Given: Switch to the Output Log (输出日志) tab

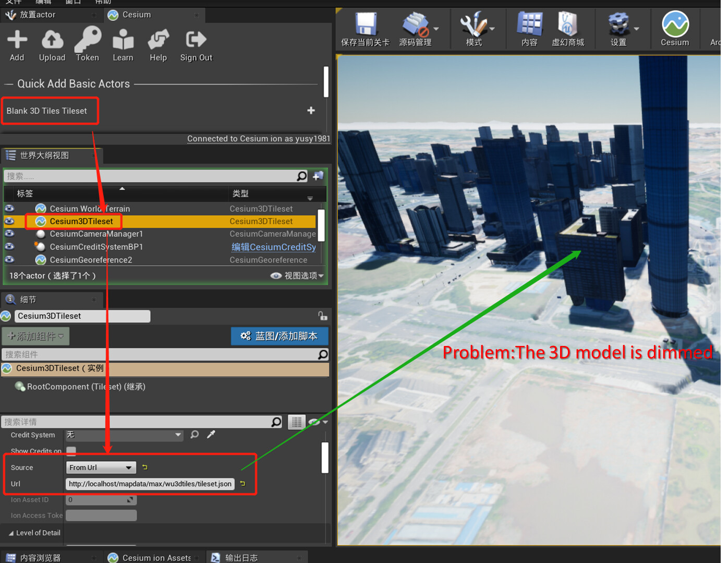Looking at the screenshot, I should click(257, 557).
